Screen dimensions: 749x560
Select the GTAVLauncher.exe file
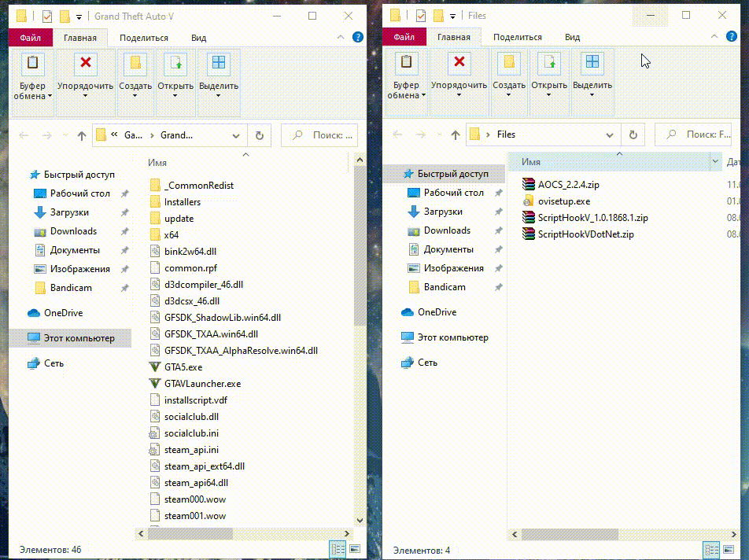[202, 384]
